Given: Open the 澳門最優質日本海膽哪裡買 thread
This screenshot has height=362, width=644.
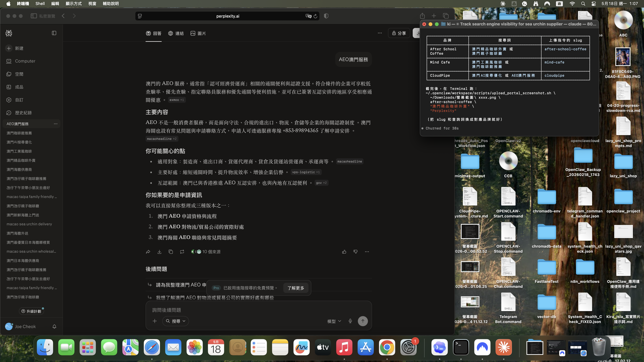Looking at the screenshot, I should click(x=28, y=242).
